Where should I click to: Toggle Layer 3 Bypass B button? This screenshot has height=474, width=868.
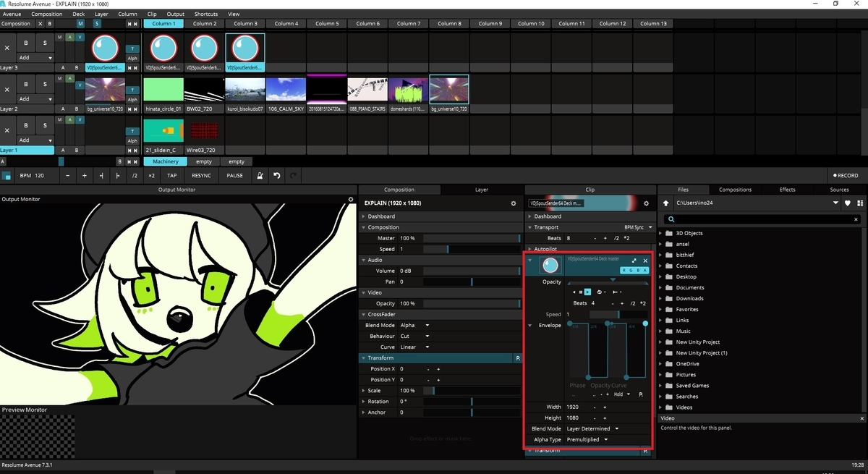coord(26,43)
